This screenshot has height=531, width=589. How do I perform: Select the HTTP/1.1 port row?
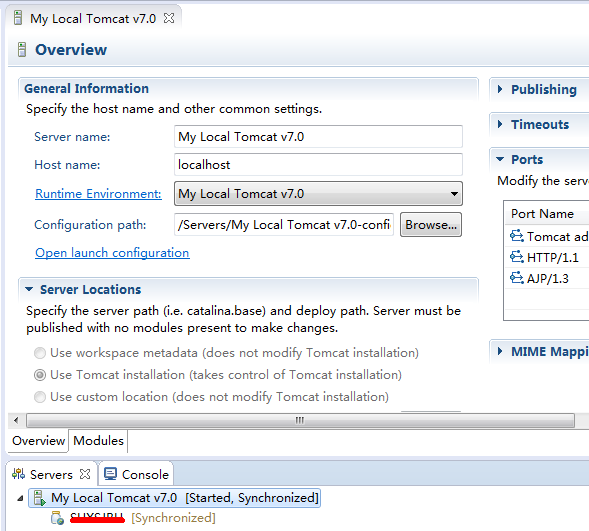pos(547,257)
